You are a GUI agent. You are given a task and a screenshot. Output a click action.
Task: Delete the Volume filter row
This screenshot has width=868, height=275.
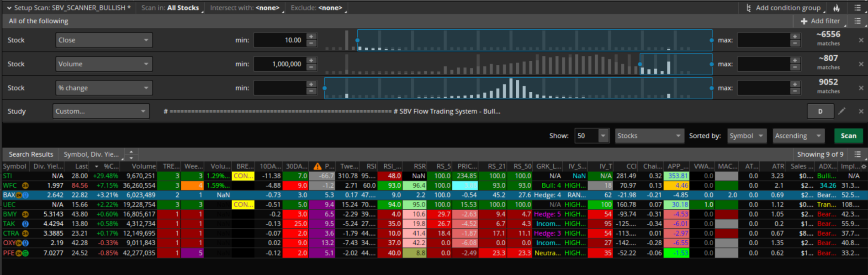tap(861, 64)
